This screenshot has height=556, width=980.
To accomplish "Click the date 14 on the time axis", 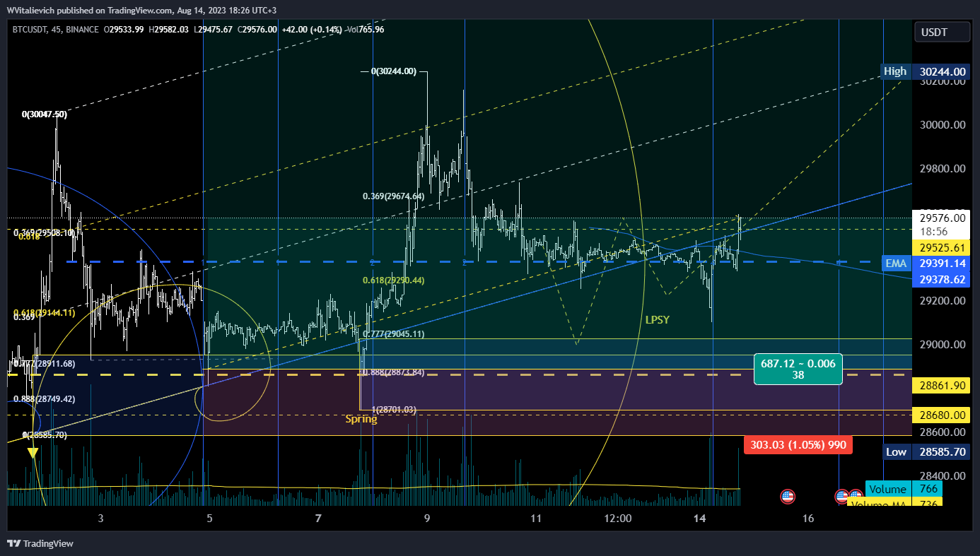I will 700,519.
